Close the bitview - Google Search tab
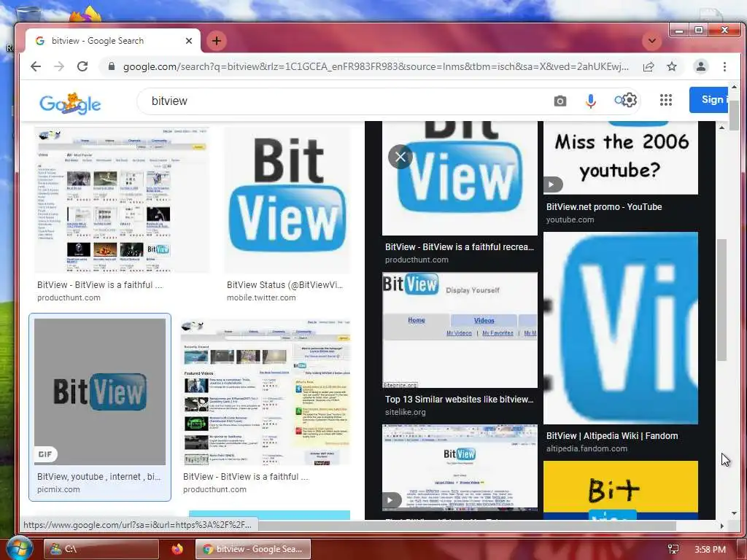 [189, 41]
